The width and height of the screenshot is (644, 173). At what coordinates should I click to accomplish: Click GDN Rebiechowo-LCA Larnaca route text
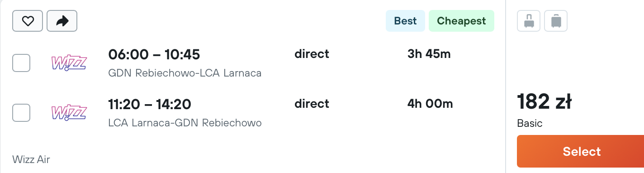coord(185,73)
